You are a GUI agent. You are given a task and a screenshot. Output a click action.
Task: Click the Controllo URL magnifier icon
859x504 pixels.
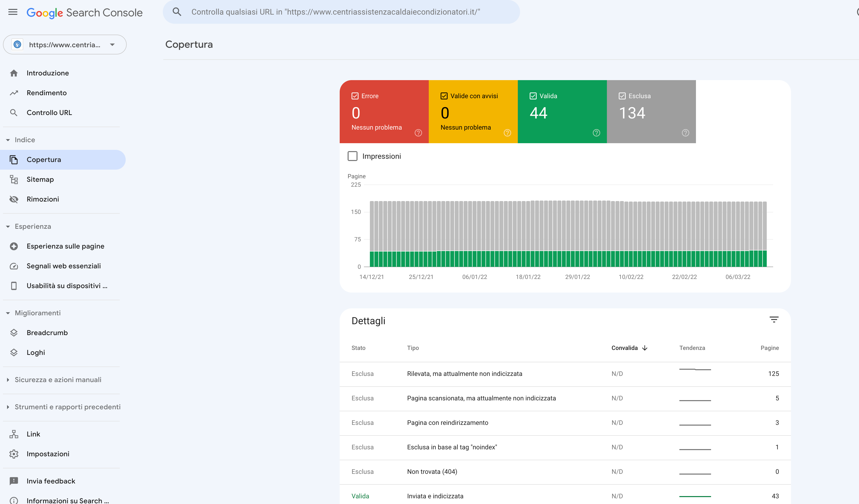coord(14,113)
